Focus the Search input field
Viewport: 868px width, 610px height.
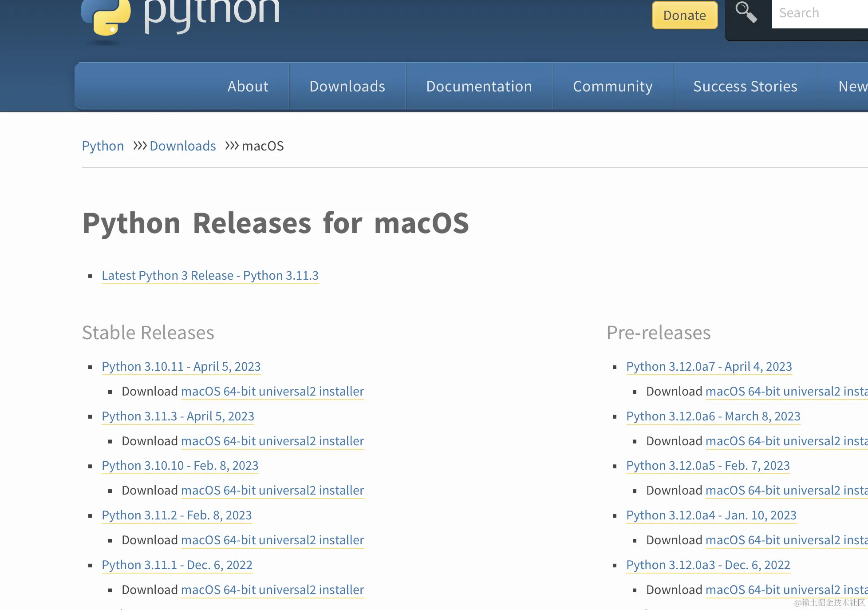(x=820, y=13)
